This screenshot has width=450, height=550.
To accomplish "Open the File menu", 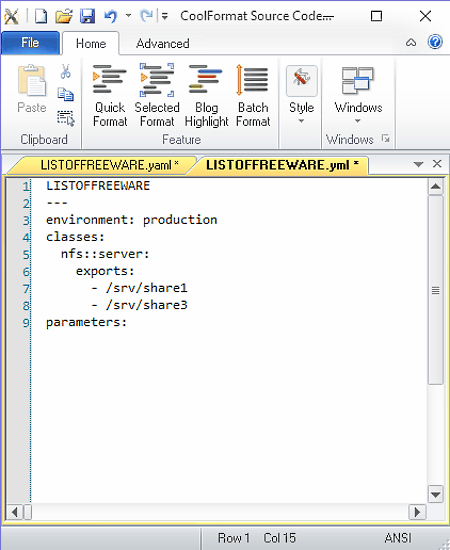I will click(30, 43).
